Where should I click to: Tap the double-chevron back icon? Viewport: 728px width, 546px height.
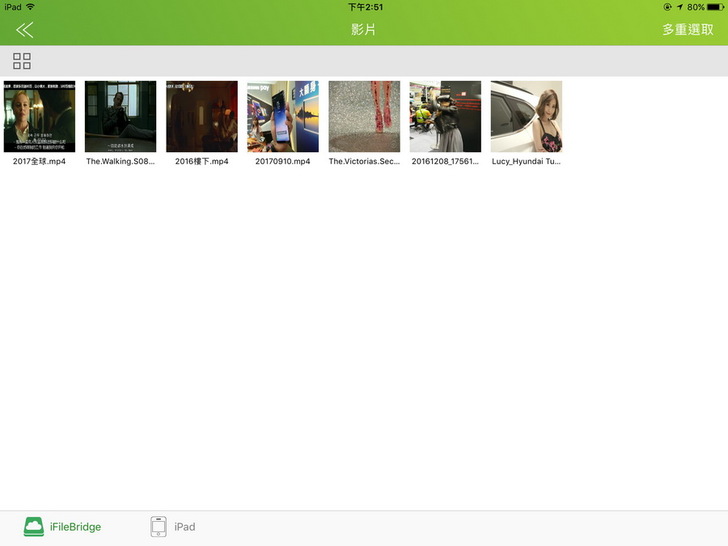[x=25, y=30]
